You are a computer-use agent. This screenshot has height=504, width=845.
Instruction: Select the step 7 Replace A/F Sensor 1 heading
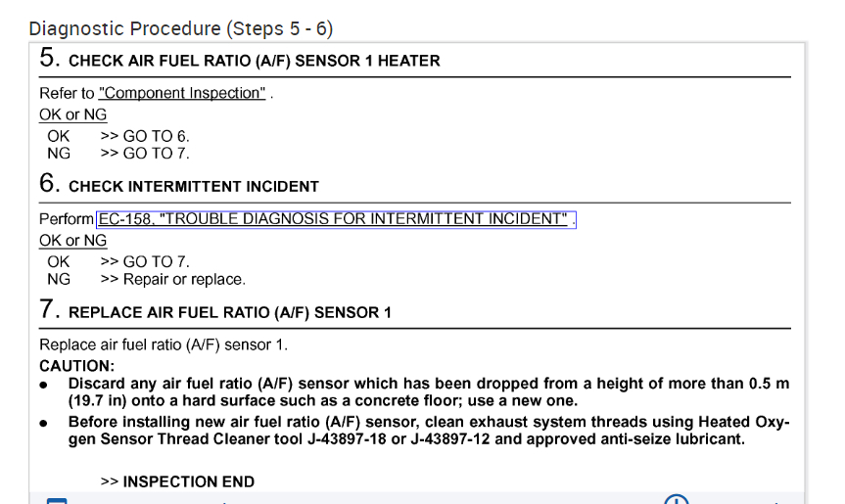(229, 313)
